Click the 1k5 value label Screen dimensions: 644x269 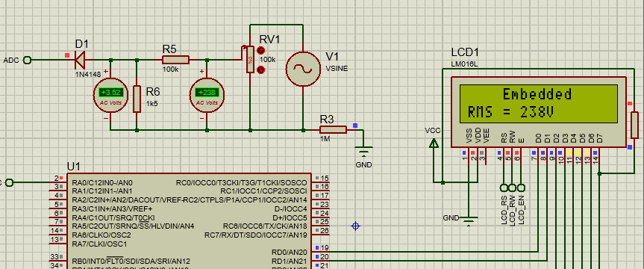pyautogui.click(x=151, y=104)
